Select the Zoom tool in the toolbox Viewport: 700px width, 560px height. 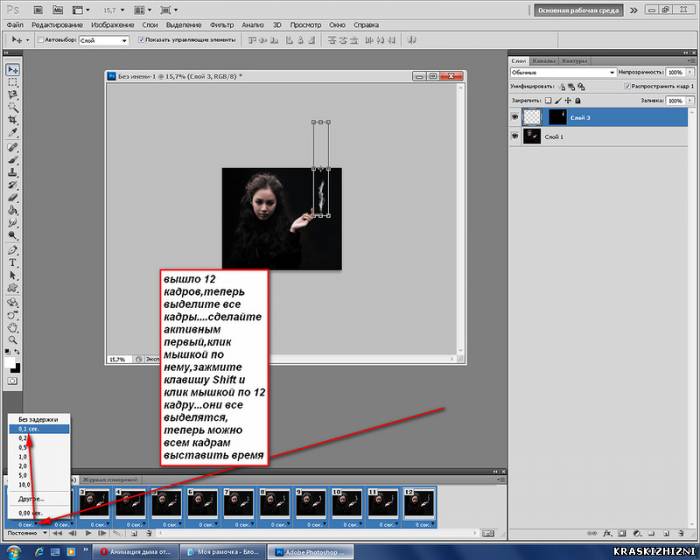pyautogui.click(x=12, y=340)
